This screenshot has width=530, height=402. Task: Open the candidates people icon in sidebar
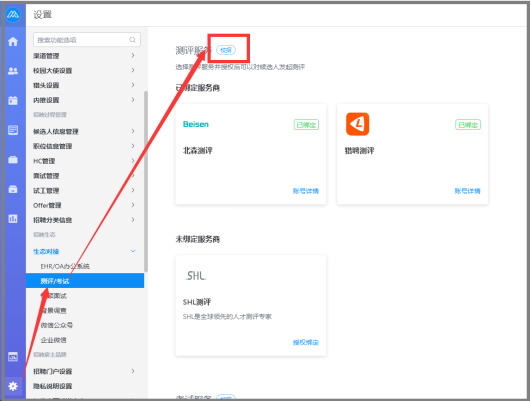[x=13, y=71]
